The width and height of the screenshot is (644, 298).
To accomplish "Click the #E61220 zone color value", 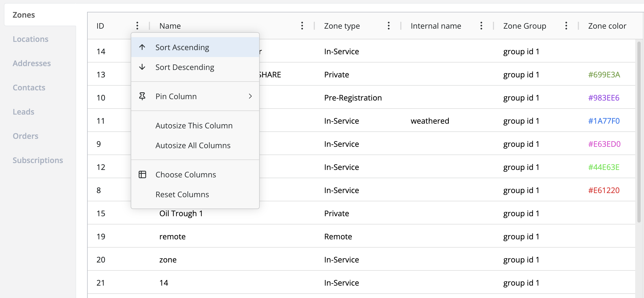I will pyautogui.click(x=604, y=190).
